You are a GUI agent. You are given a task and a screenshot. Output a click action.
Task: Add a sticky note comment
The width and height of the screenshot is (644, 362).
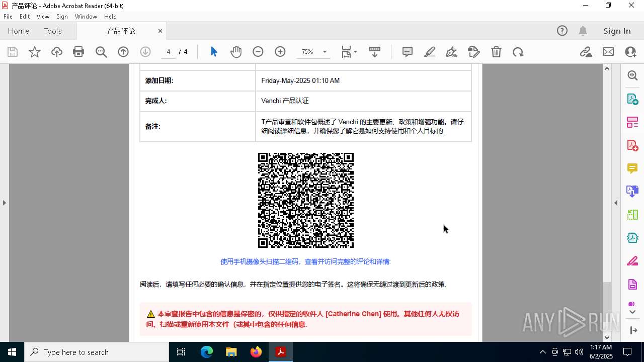tap(408, 52)
